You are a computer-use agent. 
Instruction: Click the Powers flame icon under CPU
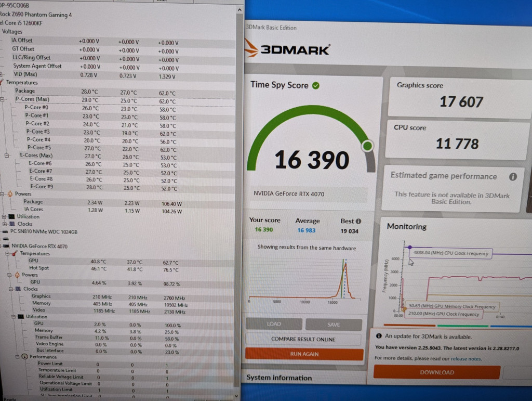10,193
